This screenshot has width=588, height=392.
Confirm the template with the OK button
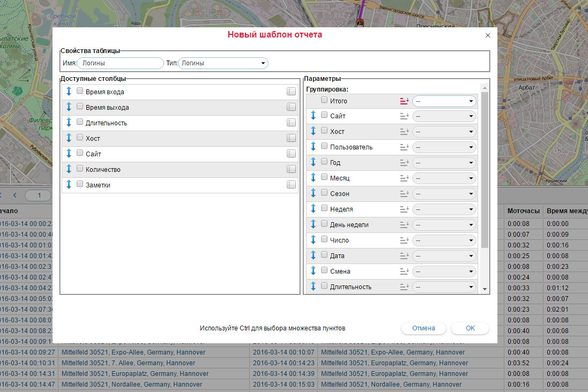[470, 328]
